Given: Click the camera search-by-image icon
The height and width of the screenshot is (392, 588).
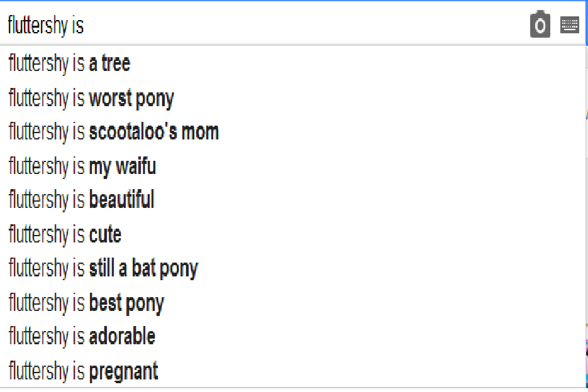Looking at the screenshot, I should (540, 25).
